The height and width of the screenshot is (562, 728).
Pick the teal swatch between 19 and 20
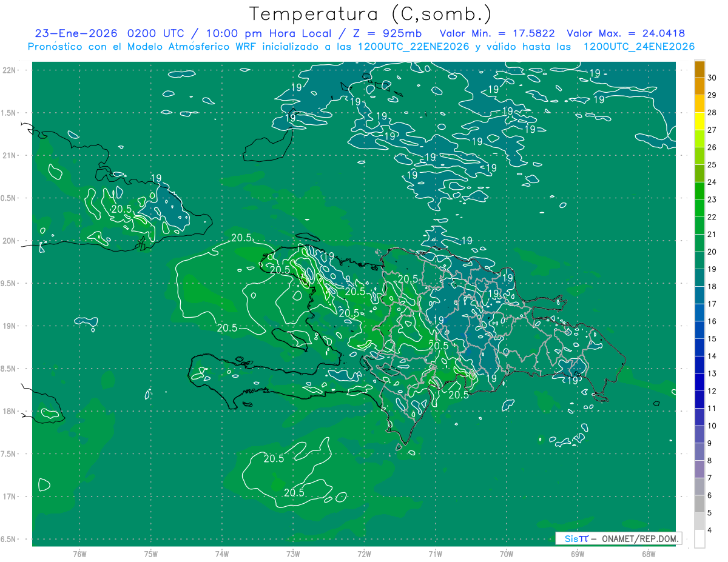(x=699, y=261)
